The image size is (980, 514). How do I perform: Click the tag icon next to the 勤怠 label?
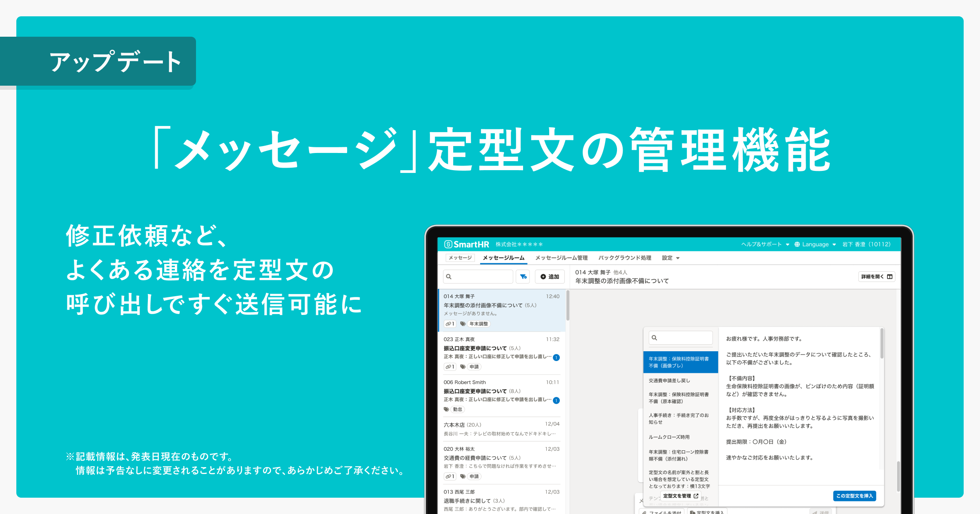pyautogui.click(x=446, y=410)
